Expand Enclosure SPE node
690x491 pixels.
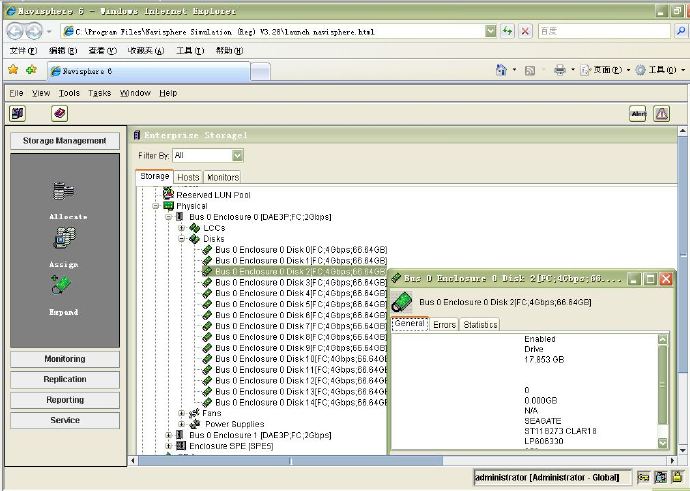[168, 446]
